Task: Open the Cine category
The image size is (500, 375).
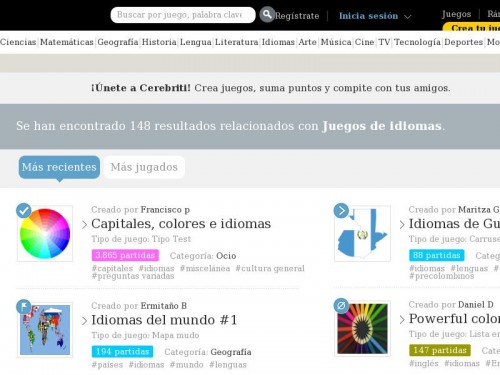Action: 364,42
